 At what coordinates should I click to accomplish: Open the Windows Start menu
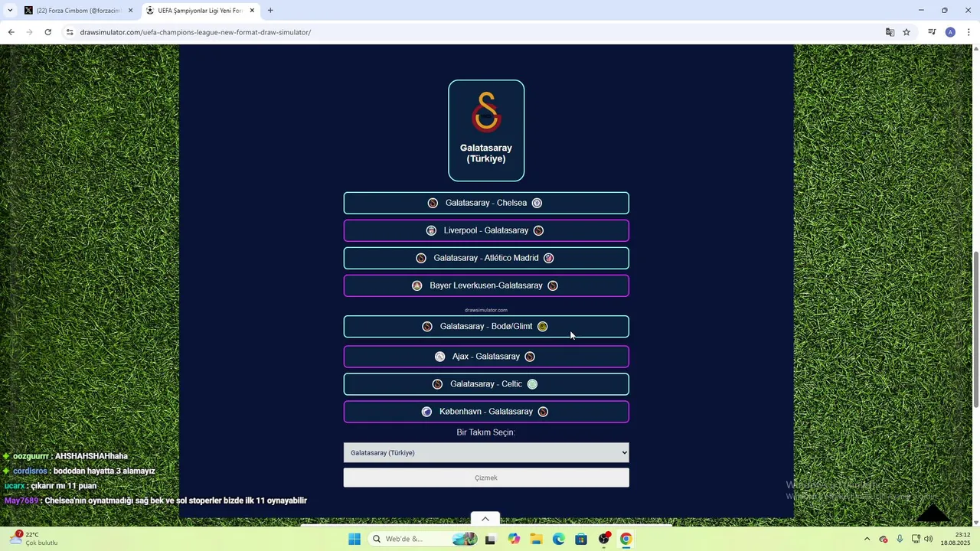tap(354, 539)
